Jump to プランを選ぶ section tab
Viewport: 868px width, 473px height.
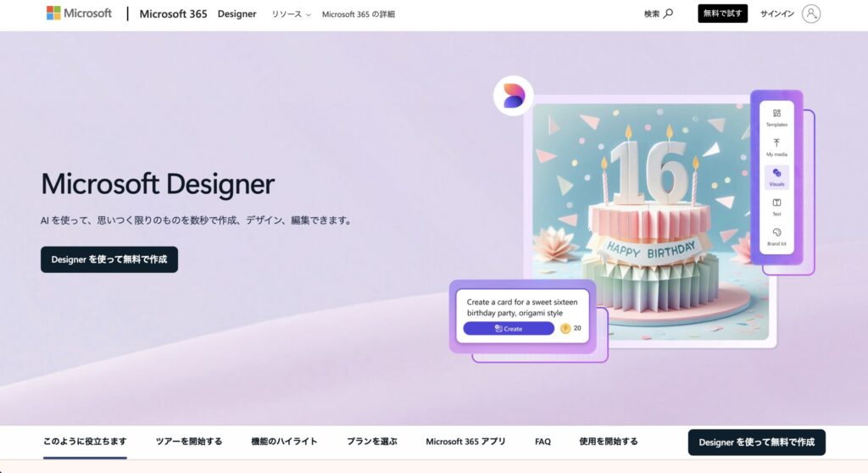371,442
